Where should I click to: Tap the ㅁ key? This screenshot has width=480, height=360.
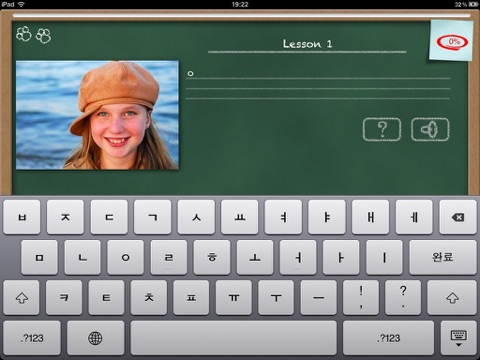(39, 257)
